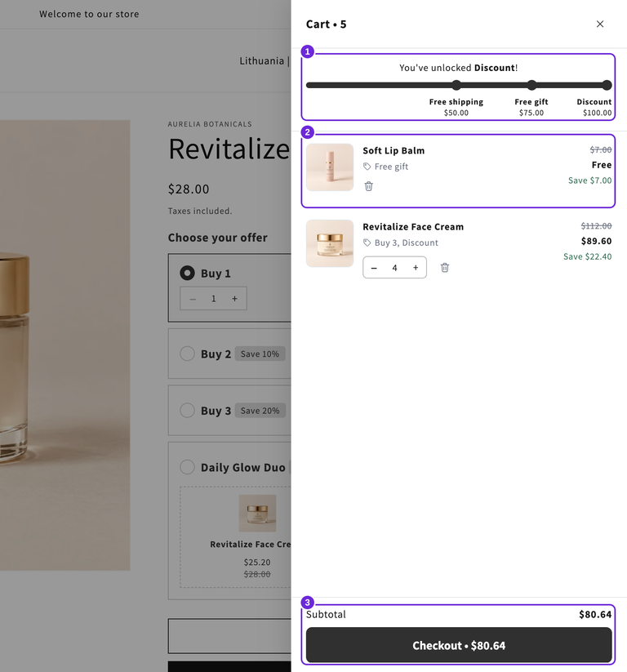This screenshot has width=627, height=672.
Task: Click the Subtotal amount $80.64
Action: point(595,614)
